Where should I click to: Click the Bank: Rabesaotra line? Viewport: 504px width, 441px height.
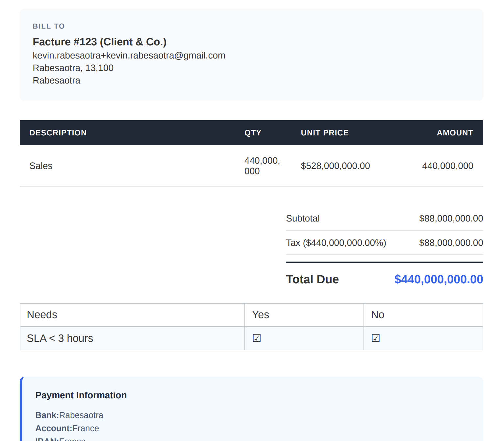coord(69,415)
